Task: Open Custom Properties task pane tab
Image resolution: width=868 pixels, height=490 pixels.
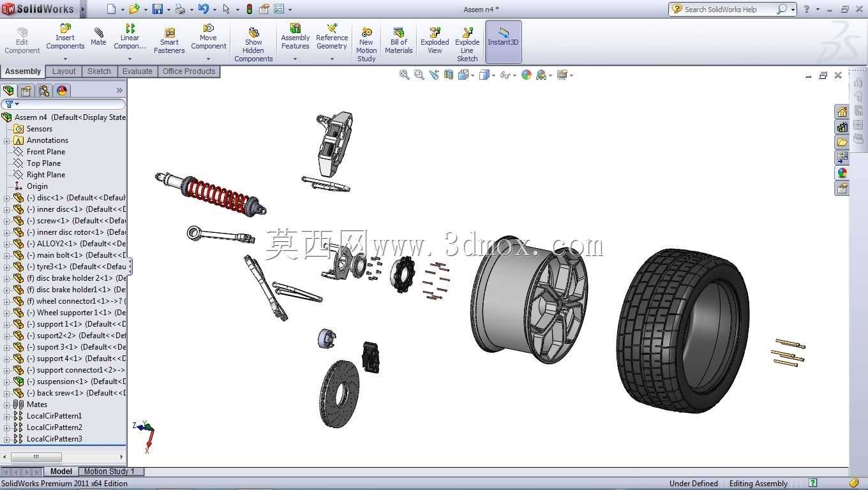Action: click(x=842, y=188)
